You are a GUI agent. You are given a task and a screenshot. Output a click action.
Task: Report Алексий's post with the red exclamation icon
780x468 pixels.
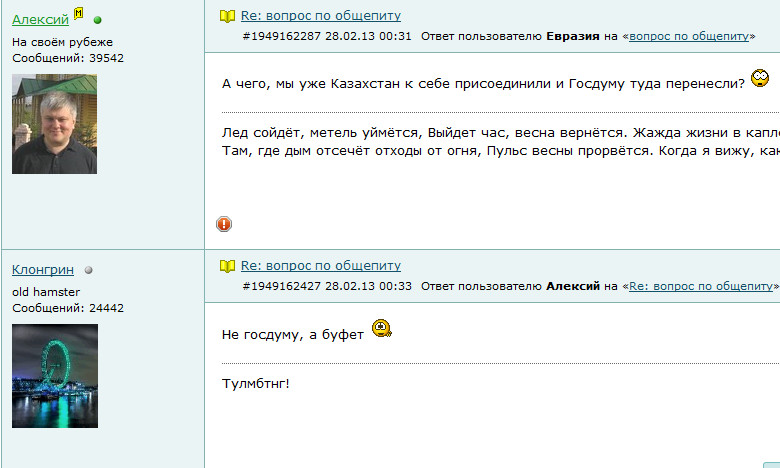[x=224, y=224]
